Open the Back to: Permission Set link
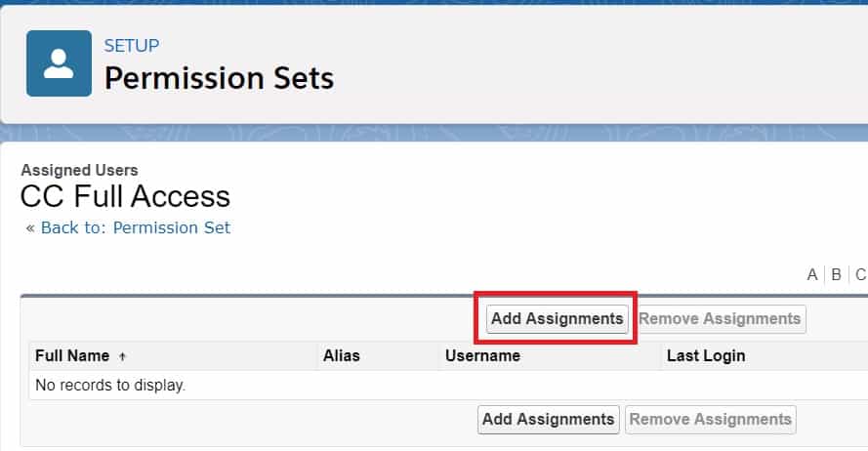 [136, 227]
